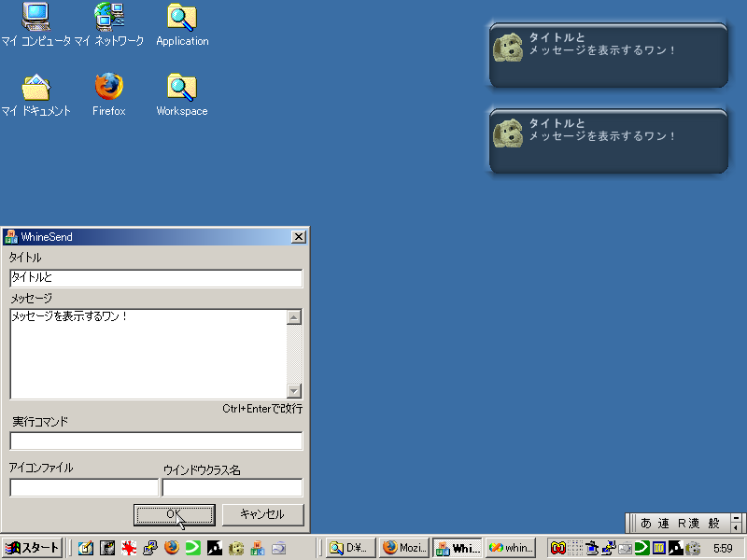Viewport: 747px width, 560px height.
Task: Launch Firefox from quick launch bar
Action: tap(172, 548)
